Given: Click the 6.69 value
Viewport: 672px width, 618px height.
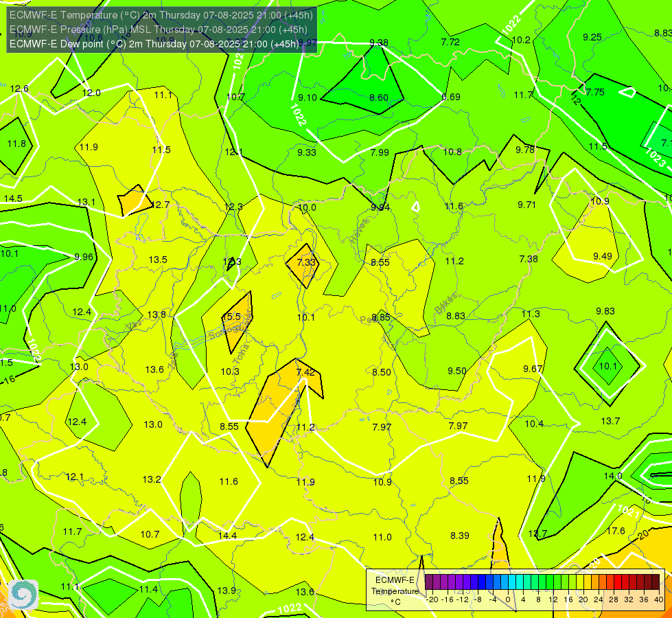Looking at the screenshot, I should click(x=451, y=97).
